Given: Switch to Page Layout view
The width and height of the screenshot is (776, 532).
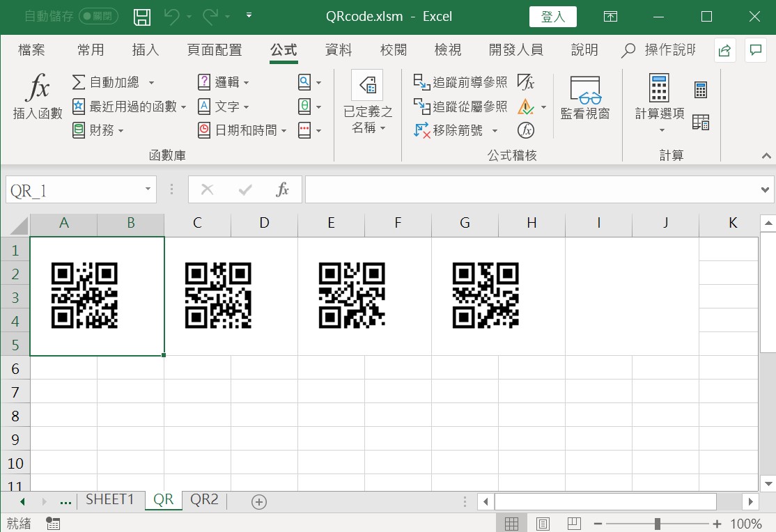Looking at the screenshot, I should pos(543,523).
